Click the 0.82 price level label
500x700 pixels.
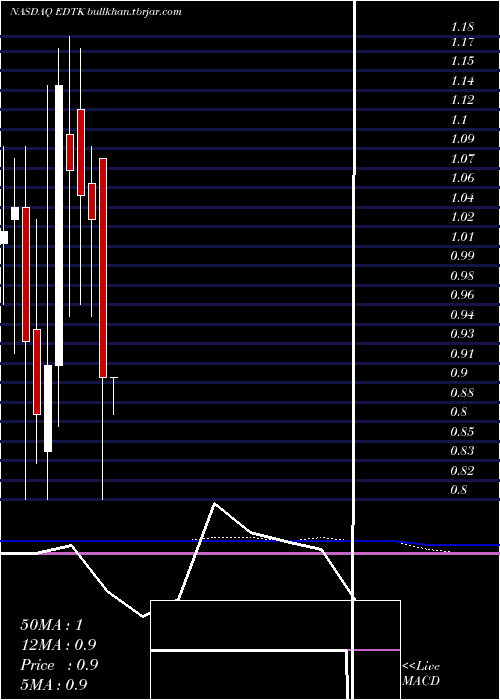click(462, 471)
